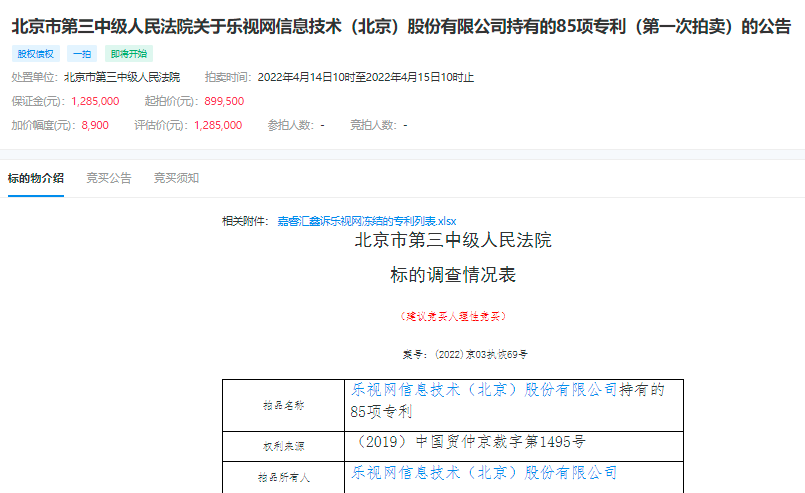Select the starting price 899,500
This screenshot has width=805, height=493.
[x=224, y=101]
